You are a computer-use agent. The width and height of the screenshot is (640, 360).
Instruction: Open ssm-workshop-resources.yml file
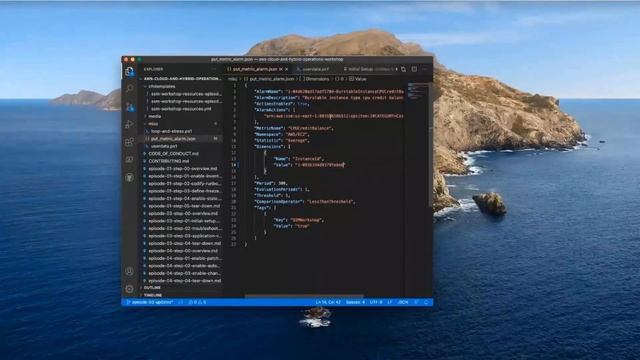tap(181, 109)
